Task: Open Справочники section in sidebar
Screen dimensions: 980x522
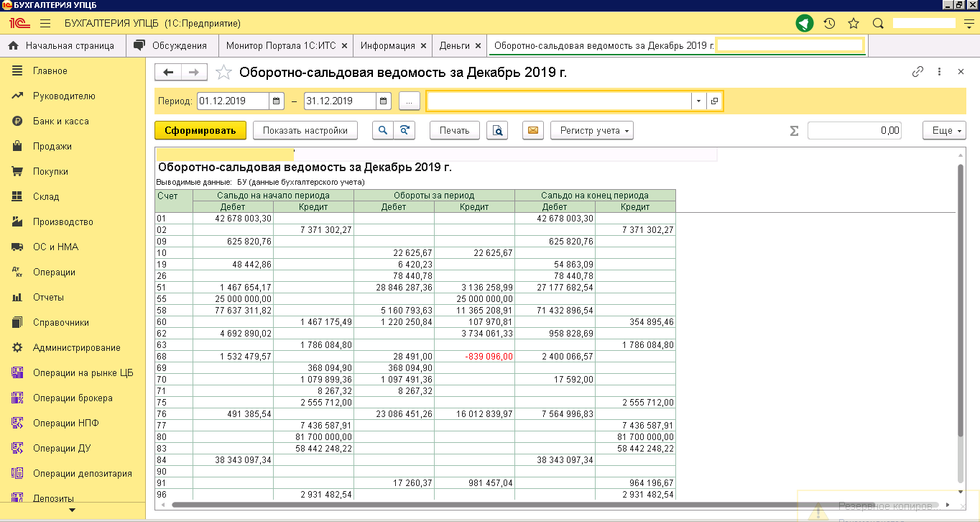Action: point(72,322)
